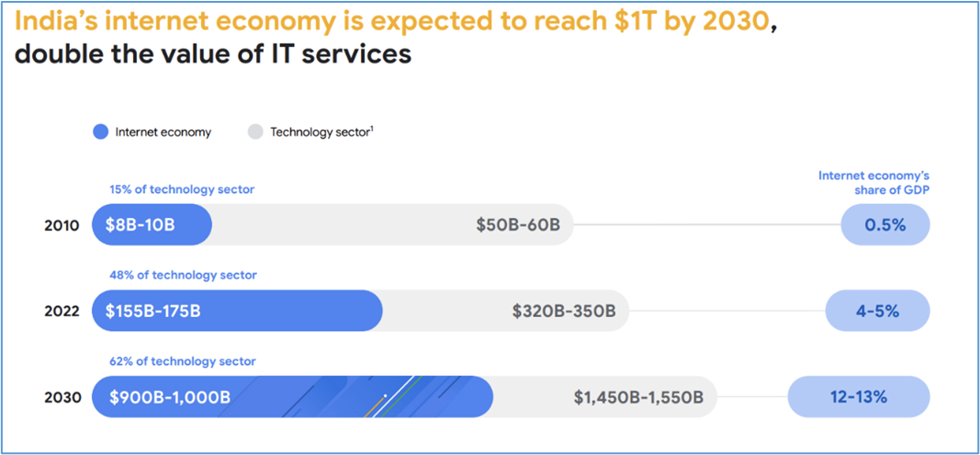This screenshot has height=455, width=980.
Task: Click the 4-5% GDP share pill
Action: tap(877, 311)
